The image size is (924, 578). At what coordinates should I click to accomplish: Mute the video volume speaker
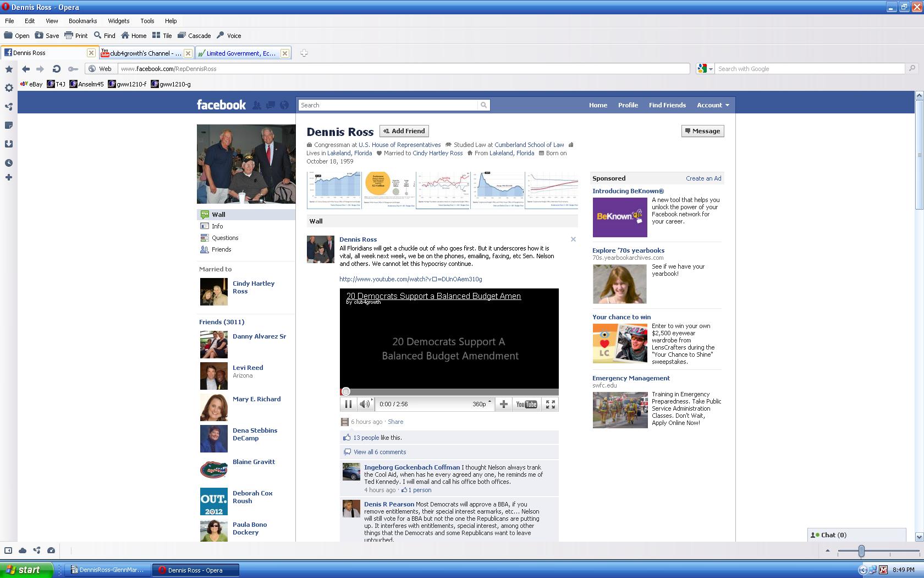point(365,404)
